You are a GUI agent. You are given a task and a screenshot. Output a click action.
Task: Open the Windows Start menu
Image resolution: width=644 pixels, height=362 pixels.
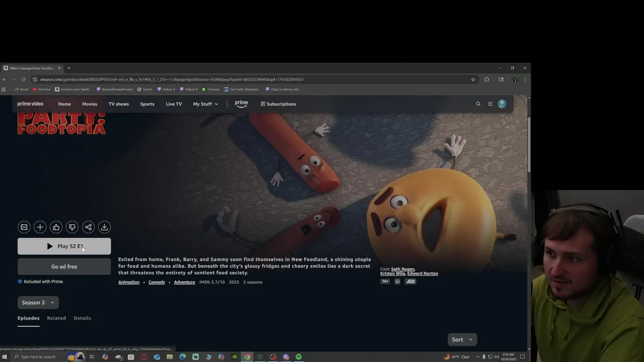[5, 357]
